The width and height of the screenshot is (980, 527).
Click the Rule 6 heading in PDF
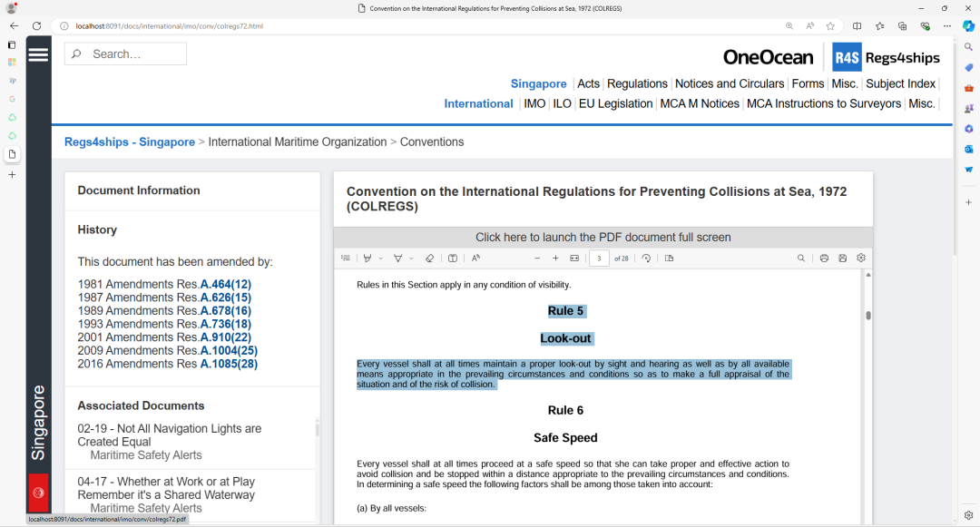coord(565,410)
